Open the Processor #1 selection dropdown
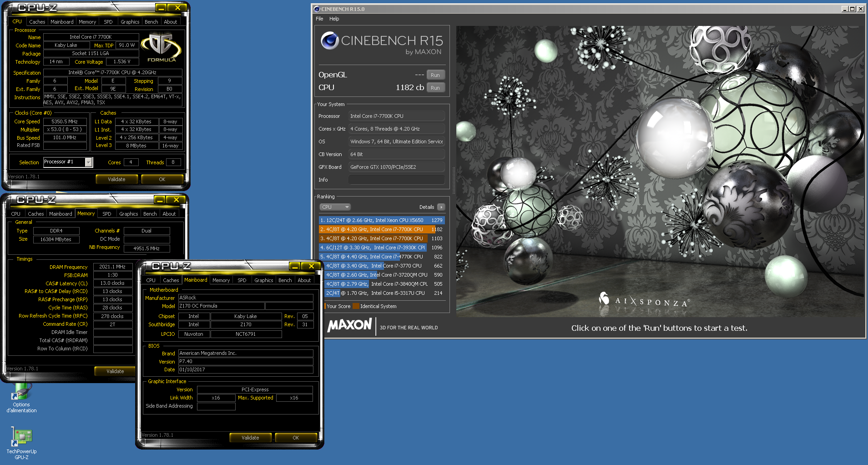 (89, 162)
